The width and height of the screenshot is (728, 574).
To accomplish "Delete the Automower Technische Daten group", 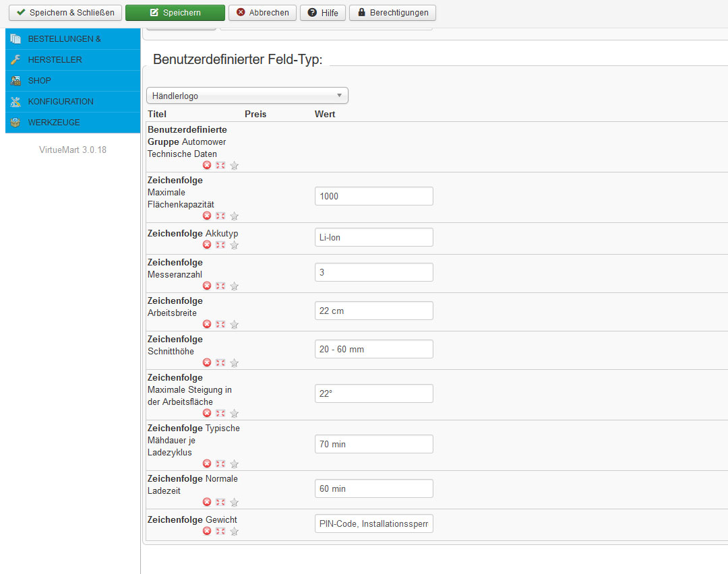I will (207, 166).
